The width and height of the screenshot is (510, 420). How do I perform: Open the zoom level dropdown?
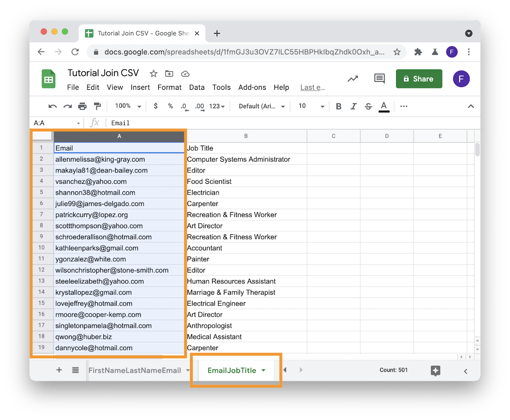[126, 106]
